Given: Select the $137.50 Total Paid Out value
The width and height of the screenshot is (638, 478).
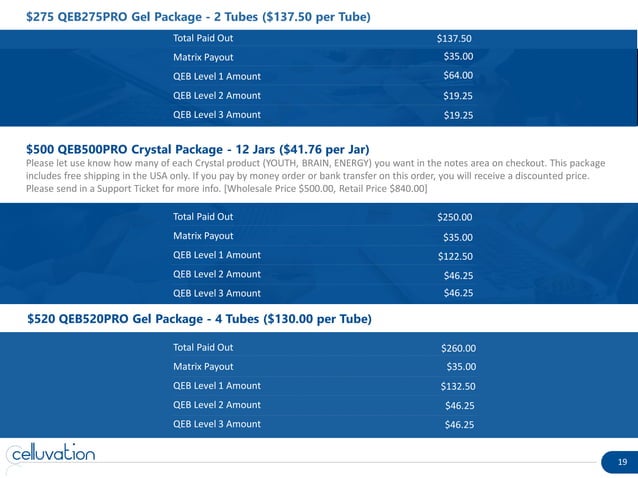Looking at the screenshot, I should click(455, 38).
